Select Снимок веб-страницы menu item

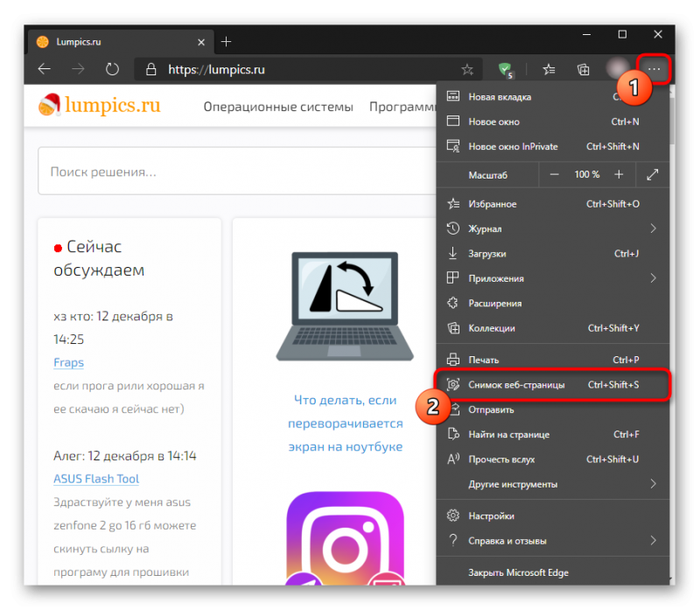[553, 384]
